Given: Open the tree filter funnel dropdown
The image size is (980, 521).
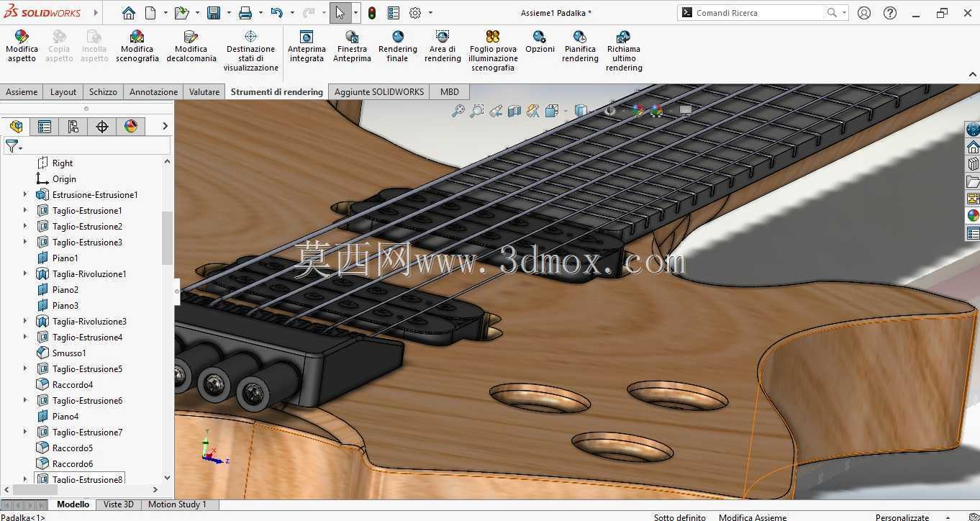Looking at the screenshot, I should click(x=14, y=146).
